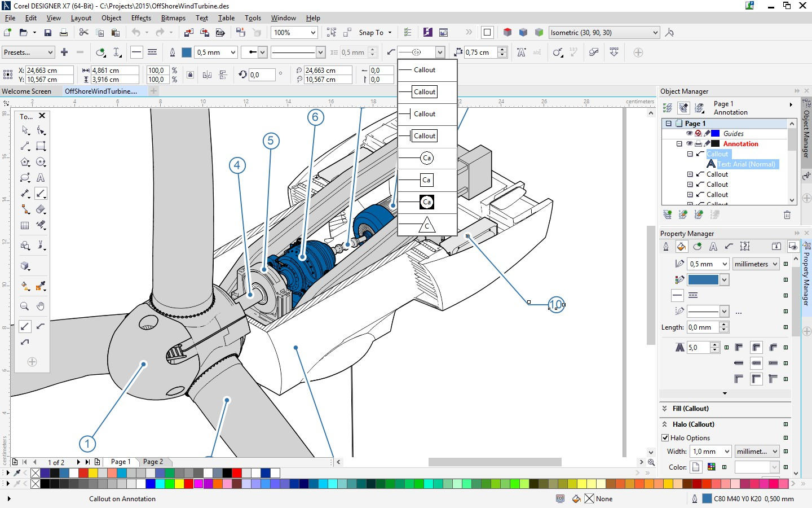Switch to the Page 2 tab
The image size is (812, 508).
(153, 462)
